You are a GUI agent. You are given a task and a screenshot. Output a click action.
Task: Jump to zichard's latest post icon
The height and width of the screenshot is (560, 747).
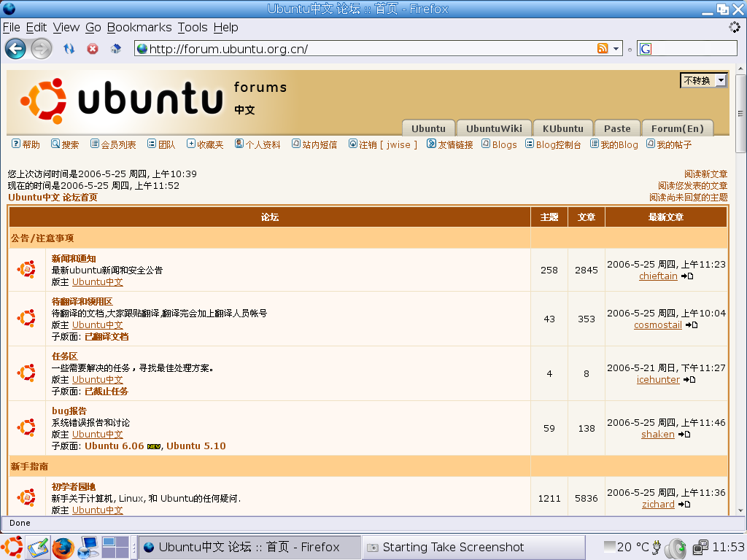(x=684, y=505)
